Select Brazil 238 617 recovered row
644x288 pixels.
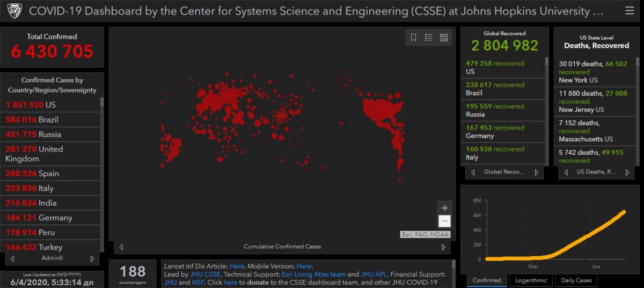click(503, 89)
